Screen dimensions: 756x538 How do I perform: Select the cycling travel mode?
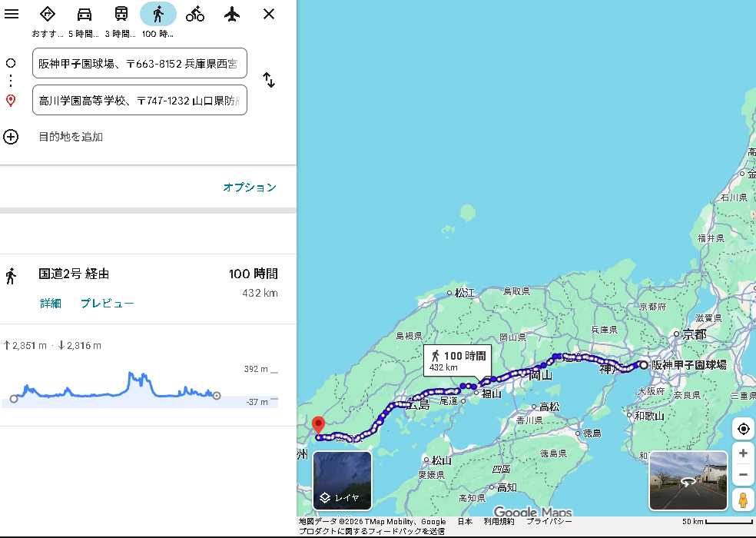tap(195, 14)
